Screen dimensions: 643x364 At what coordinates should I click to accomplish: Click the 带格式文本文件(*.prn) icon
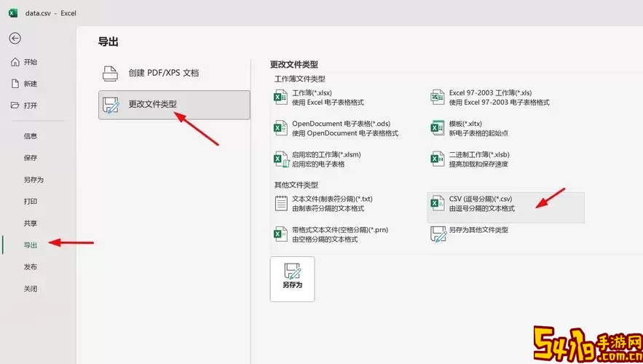281,234
